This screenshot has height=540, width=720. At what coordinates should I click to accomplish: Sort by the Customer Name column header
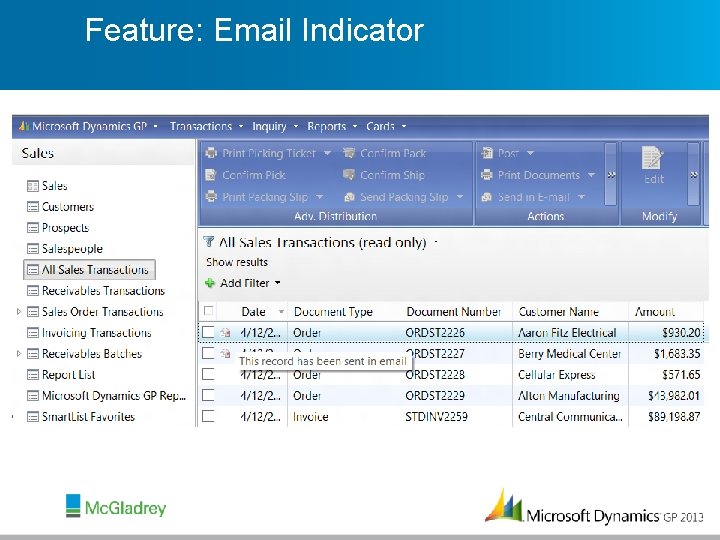pos(558,312)
